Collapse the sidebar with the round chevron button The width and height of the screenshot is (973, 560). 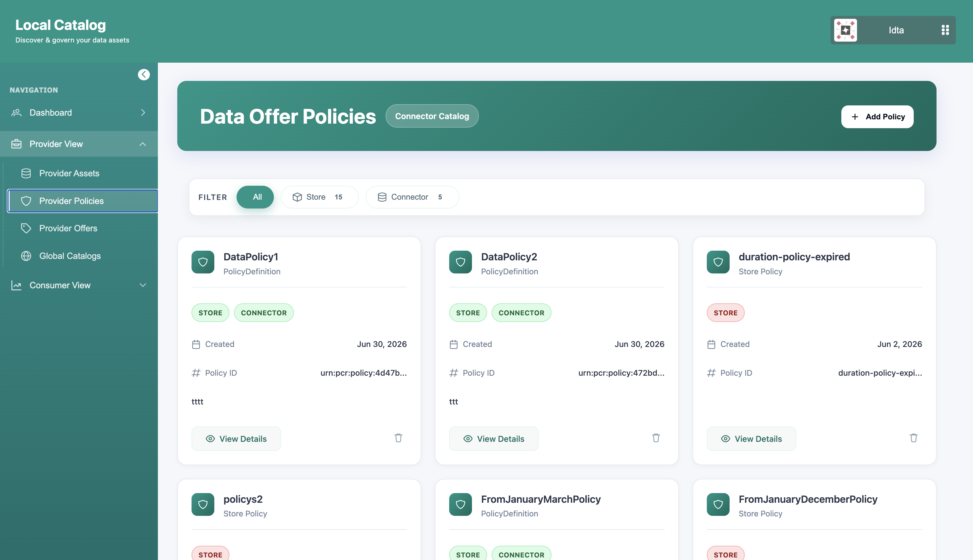[x=144, y=75]
